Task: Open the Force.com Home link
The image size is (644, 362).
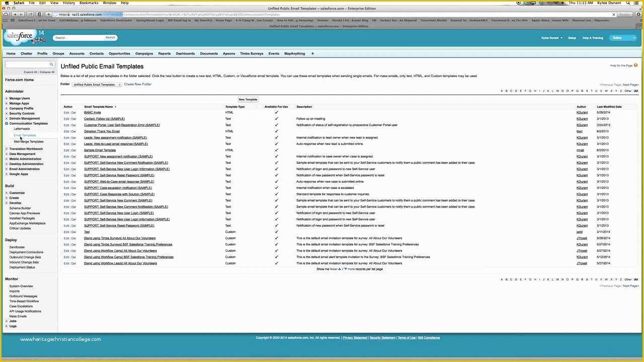Action: (20, 80)
